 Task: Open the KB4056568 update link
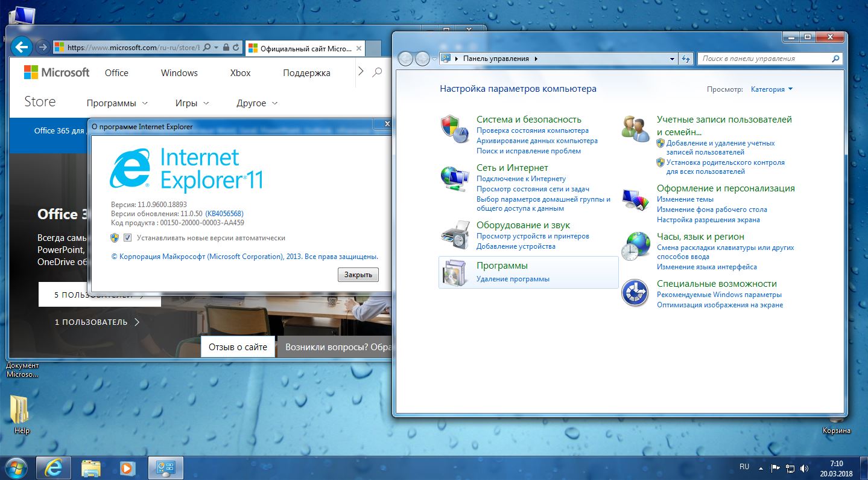(x=224, y=214)
